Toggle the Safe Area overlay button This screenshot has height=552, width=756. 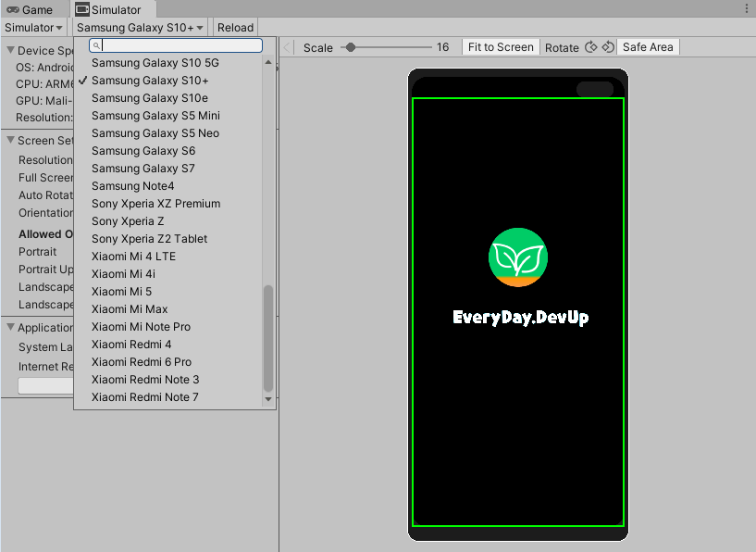coord(648,47)
